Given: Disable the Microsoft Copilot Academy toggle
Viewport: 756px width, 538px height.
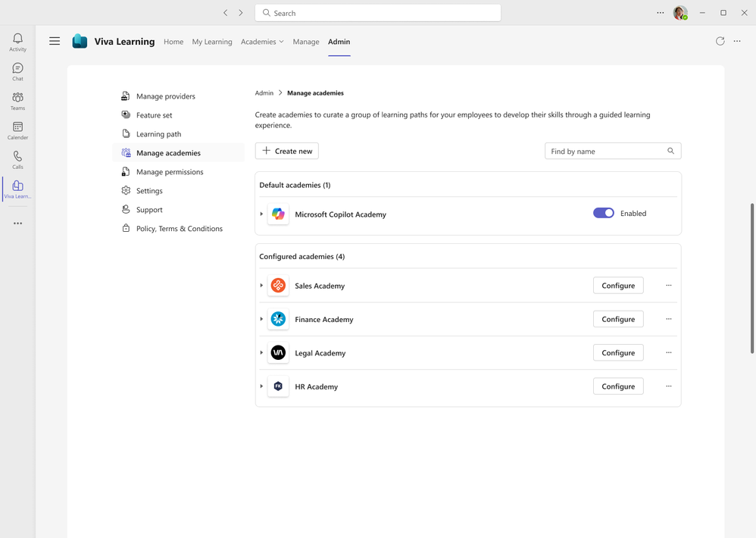Looking at the screenshot, I should 603,213.
